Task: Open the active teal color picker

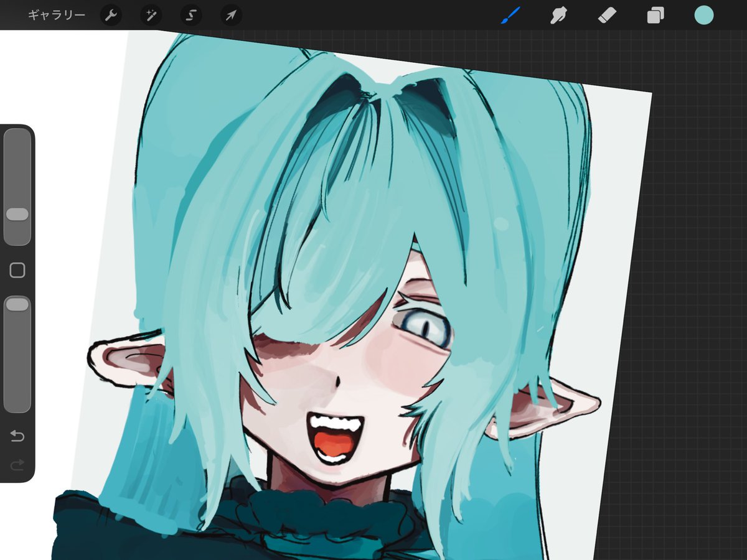Action: click(x=704, y=16)
